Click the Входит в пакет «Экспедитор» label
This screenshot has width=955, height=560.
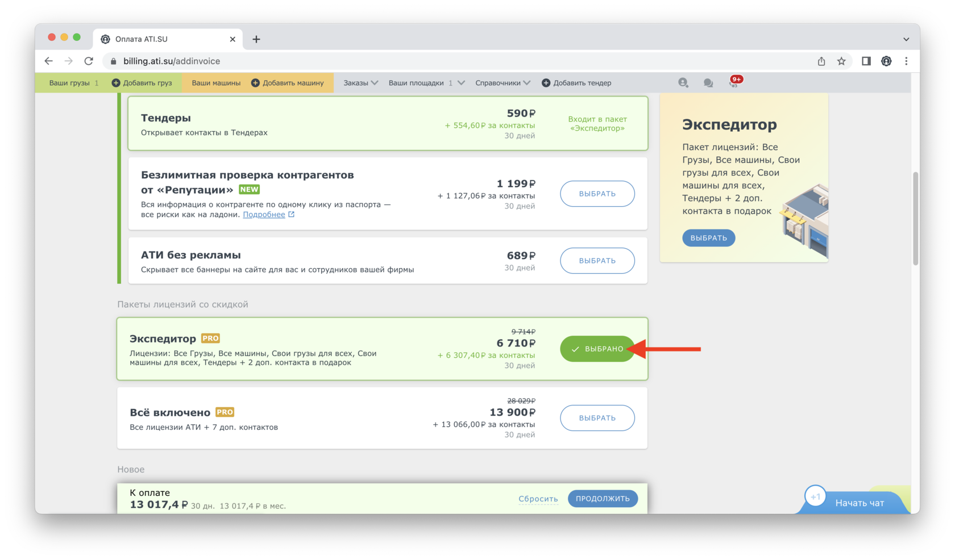597,124
